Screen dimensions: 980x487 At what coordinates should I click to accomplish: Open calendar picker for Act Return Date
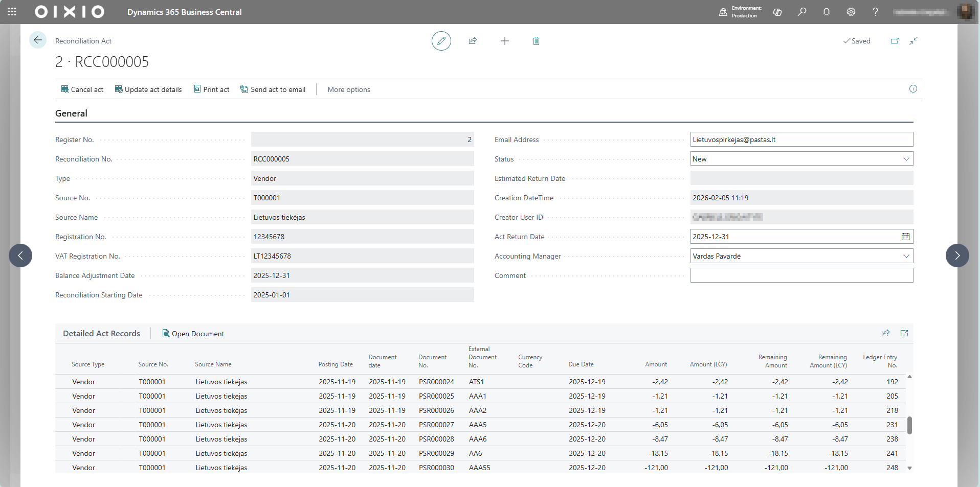click(x=905, y=237)
